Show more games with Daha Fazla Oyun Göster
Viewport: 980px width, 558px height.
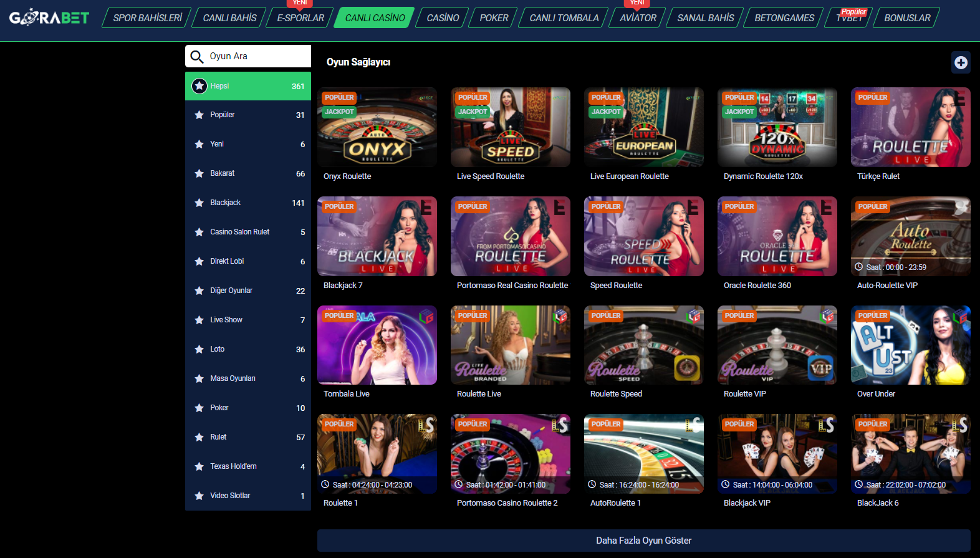(x=643, y=541)
